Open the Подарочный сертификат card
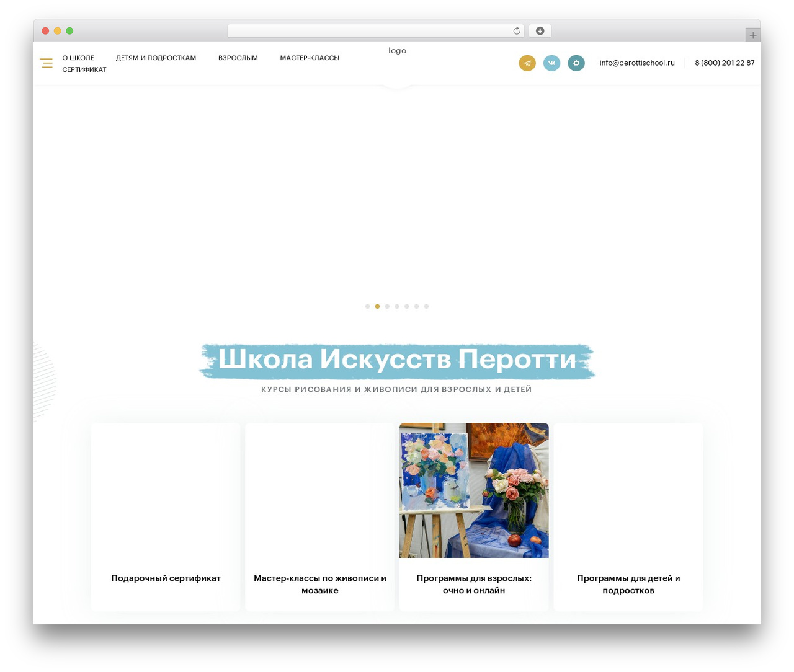The width and height of the screenshot is (794, 672). (166, 517)
